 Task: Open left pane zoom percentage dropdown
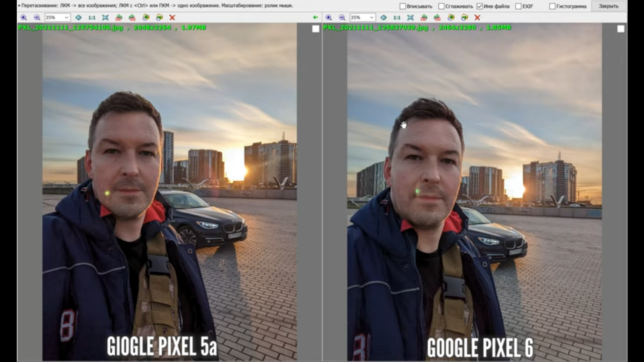click(x=66, y=17)
